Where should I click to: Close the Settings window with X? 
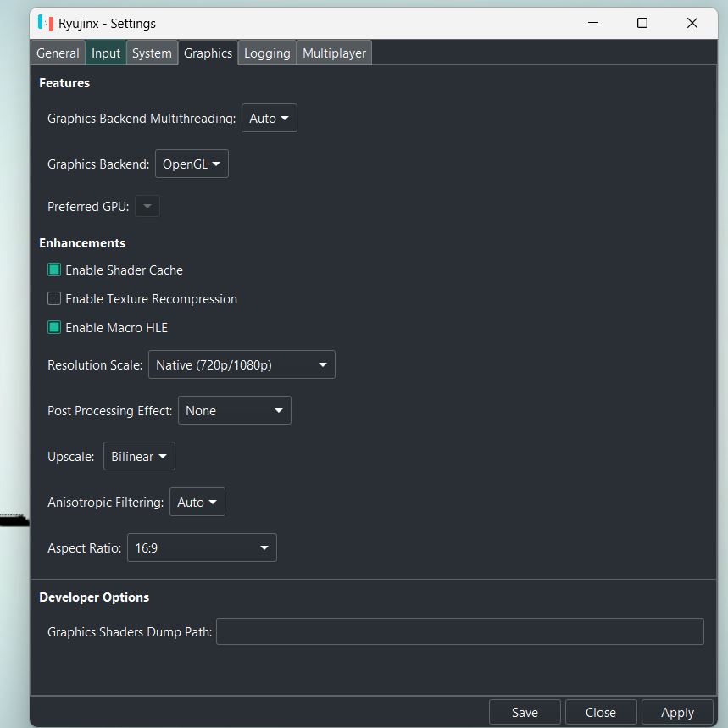(692, 23)
